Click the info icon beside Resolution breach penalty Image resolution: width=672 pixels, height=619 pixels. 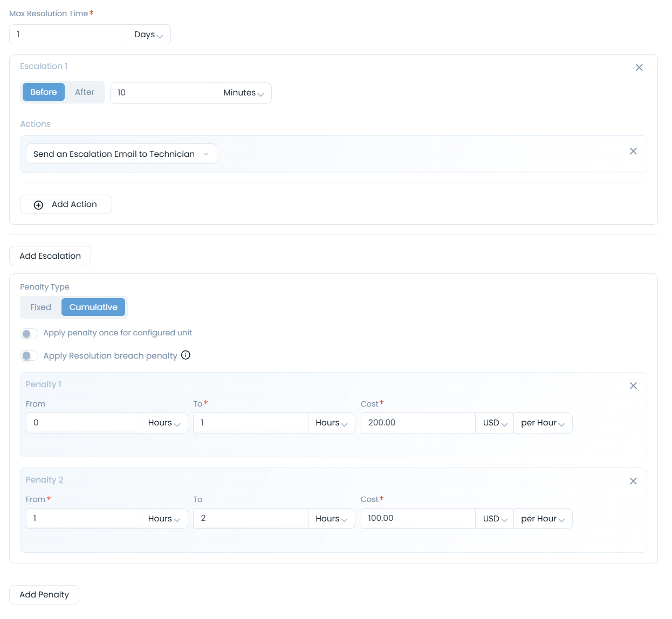coord(186,355)
